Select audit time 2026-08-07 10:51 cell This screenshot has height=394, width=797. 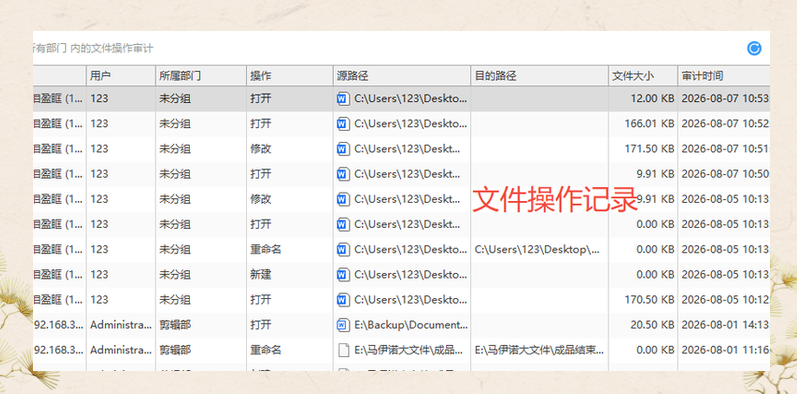click(725, 149)
